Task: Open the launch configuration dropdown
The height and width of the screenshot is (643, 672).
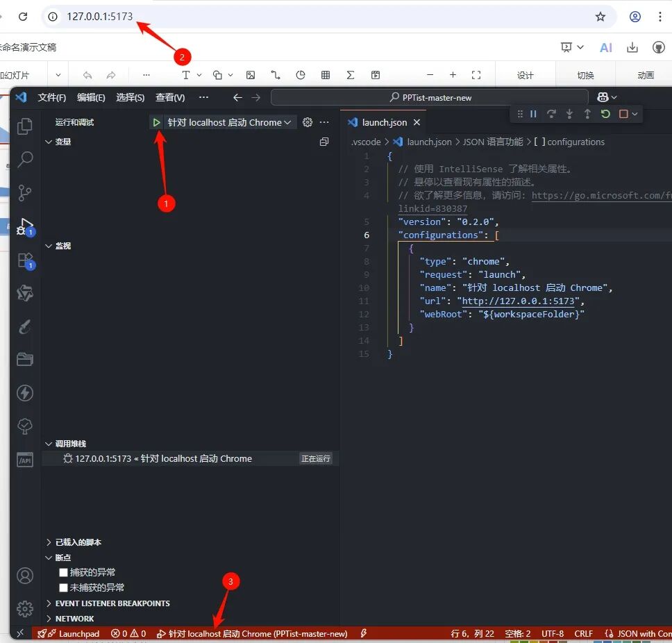Action: (x=229, y=123)
